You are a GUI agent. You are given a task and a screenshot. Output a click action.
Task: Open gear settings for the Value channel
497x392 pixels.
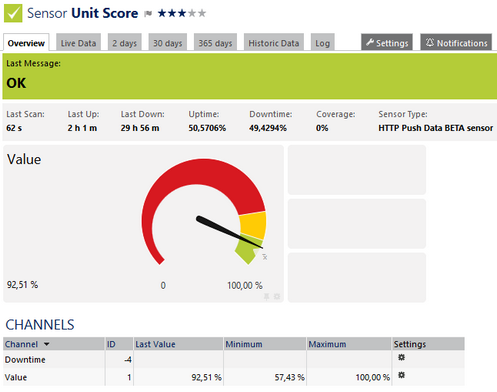[x=401, y=375]
